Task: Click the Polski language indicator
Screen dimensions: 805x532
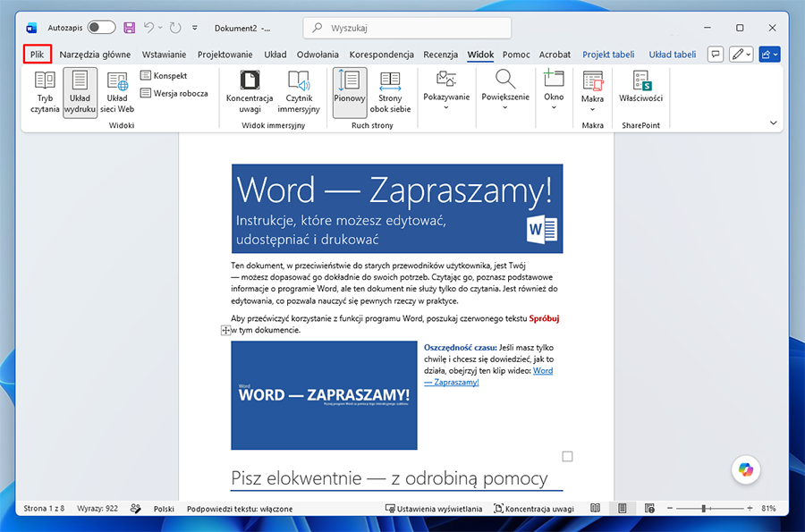Action: [x=164, y=509]
